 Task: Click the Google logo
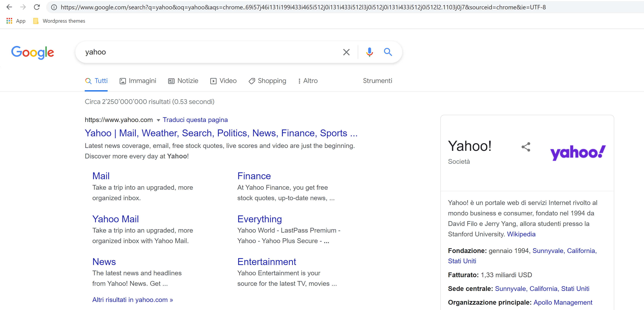coord(32,52)
